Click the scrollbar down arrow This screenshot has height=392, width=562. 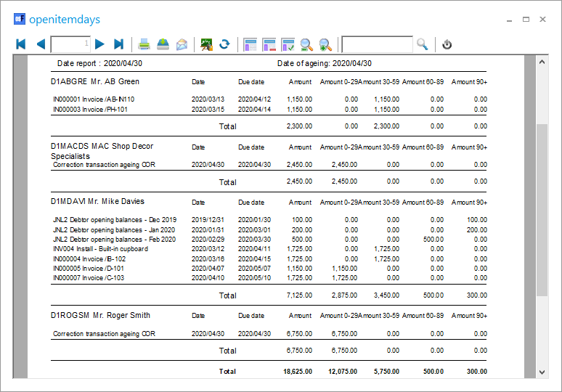(542, 372)
